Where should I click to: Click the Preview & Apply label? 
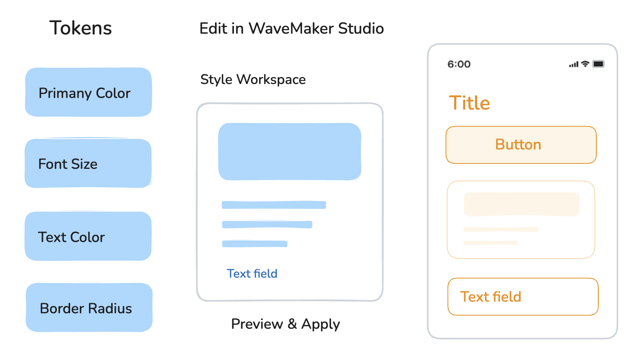[285, 324]
